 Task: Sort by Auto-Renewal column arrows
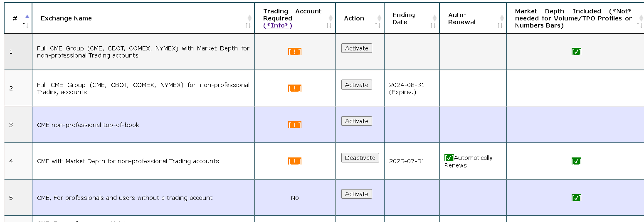500,22
